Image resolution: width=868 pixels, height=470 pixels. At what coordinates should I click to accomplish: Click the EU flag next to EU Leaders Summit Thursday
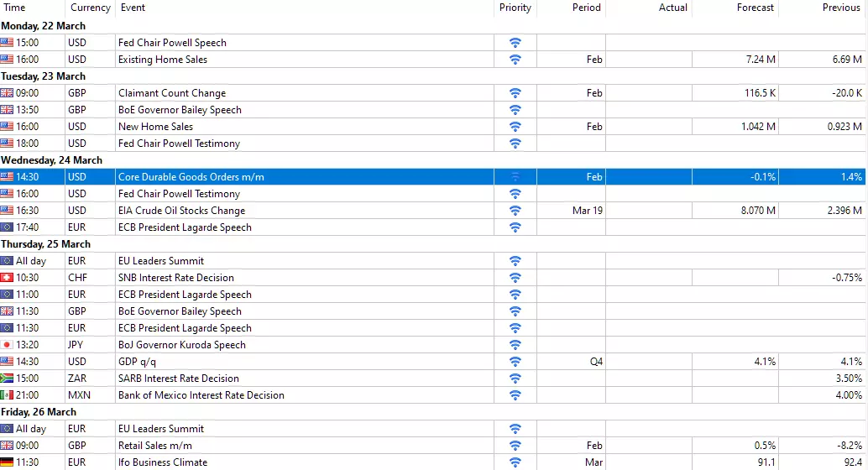tap(7, 261)
